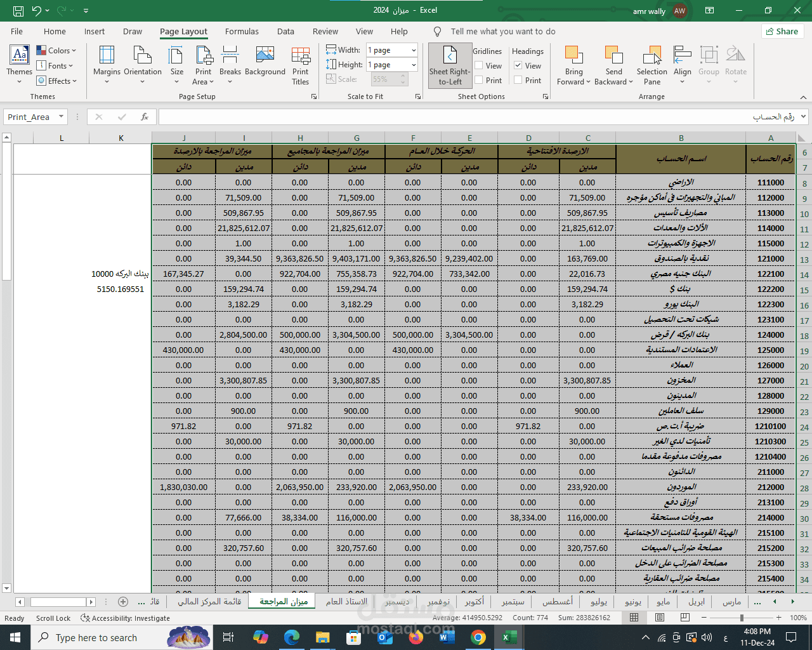Open Page Setup dialog launcher
812x650 pixels.
[314, 96]
